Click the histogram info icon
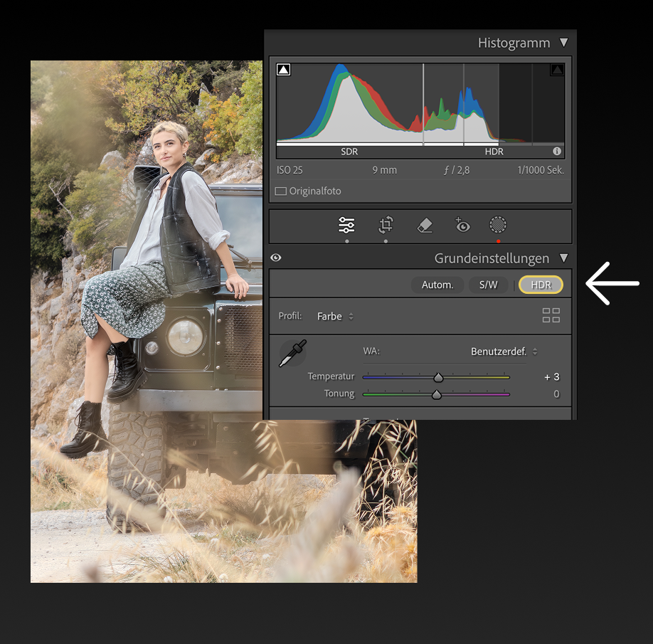 (557, 152)
